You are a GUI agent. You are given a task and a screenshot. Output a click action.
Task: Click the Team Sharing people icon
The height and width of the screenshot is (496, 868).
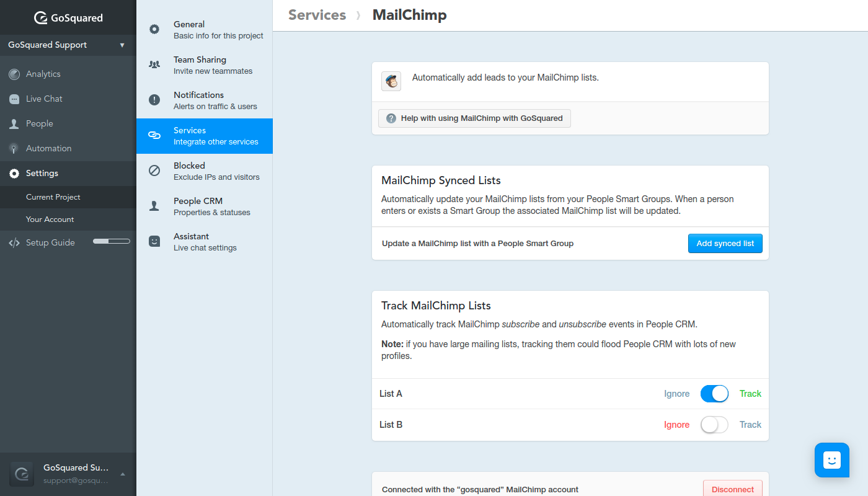(x=154, y=64)
